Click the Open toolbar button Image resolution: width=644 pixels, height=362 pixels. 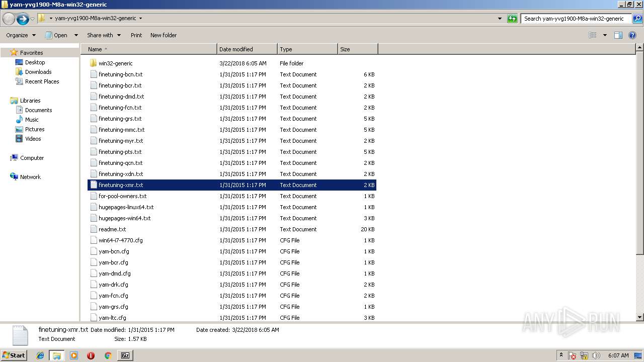[56, 35]
